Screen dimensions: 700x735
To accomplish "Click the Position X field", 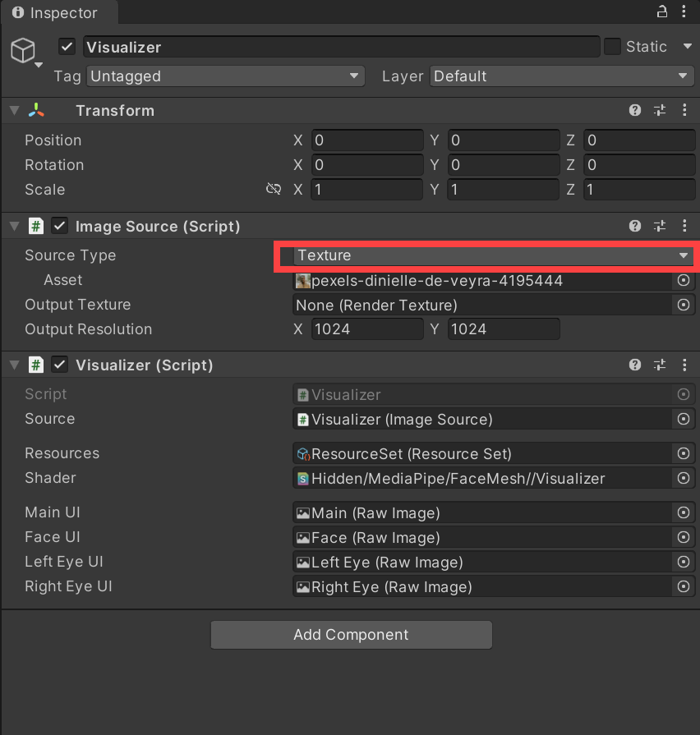I will 367,140.
